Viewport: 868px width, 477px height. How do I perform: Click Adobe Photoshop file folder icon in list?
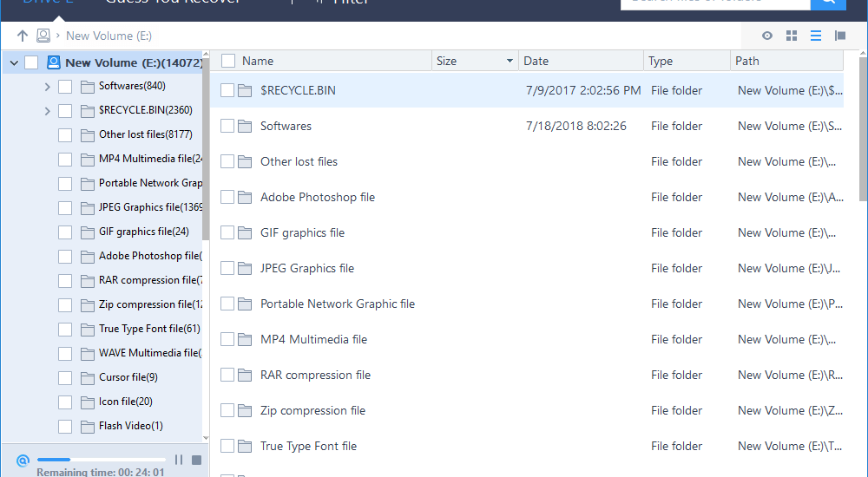(246, 198)
